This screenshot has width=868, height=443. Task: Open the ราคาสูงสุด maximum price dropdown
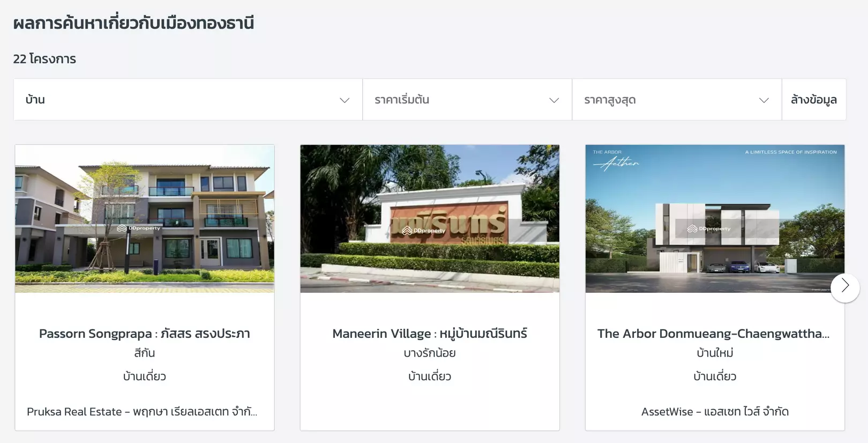pyautogui.click(x=677, y=100)
